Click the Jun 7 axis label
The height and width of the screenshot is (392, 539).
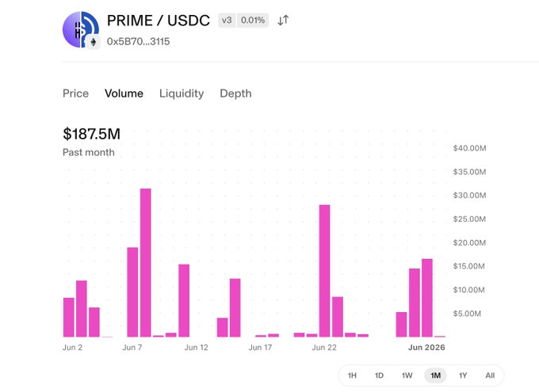[x=132, y=348]
